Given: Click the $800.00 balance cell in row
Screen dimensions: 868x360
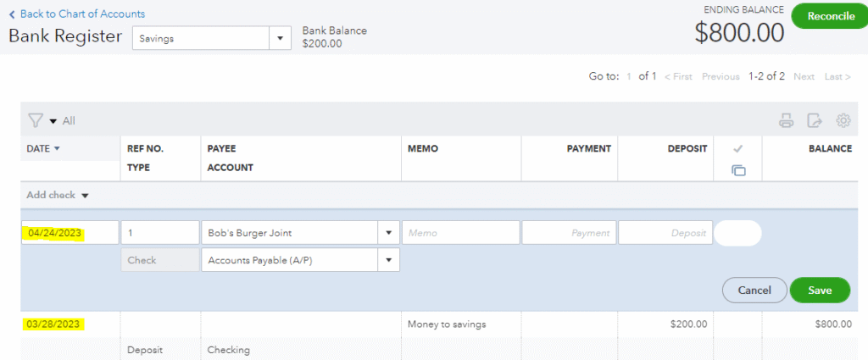Looking at the screenshot, I should tap(832, 324).
